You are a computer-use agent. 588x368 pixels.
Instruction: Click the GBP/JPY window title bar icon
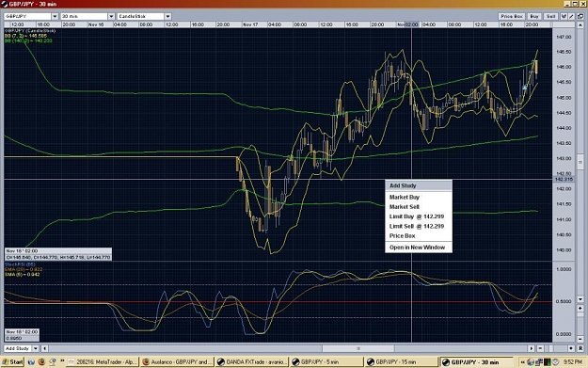tap(5, 4)
